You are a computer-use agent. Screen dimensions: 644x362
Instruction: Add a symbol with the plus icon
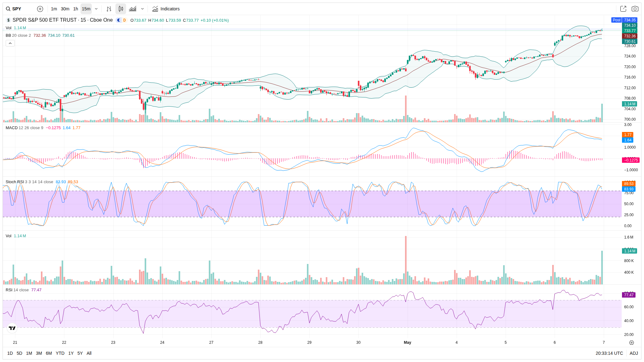40,9
